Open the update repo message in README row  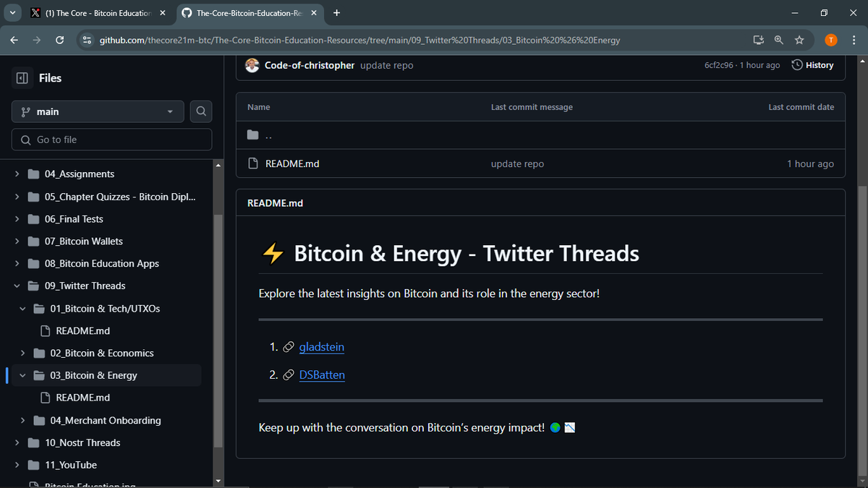tap(517, 164)
